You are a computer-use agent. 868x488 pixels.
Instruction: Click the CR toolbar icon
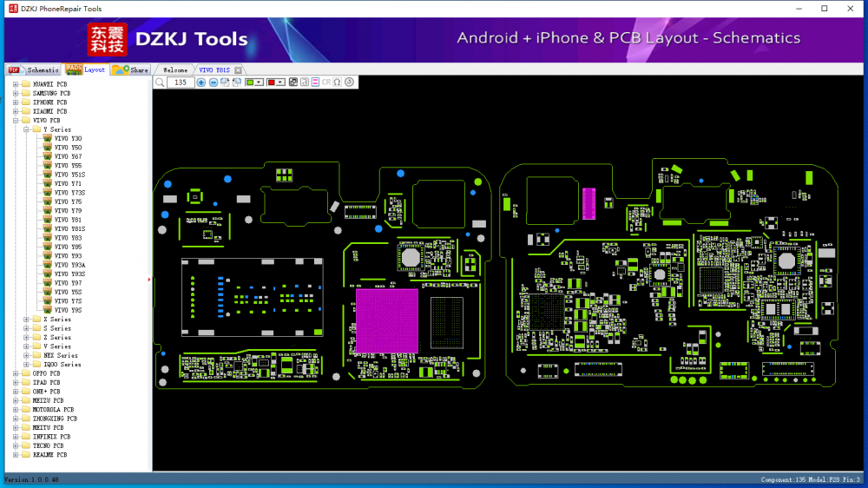[x=326, y=82]
